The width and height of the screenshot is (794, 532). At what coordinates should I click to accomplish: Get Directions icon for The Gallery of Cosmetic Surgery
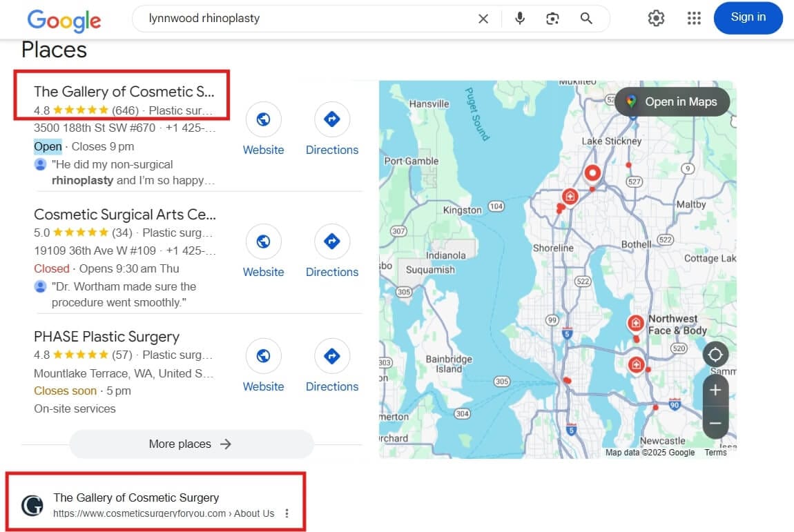point(331,119)
